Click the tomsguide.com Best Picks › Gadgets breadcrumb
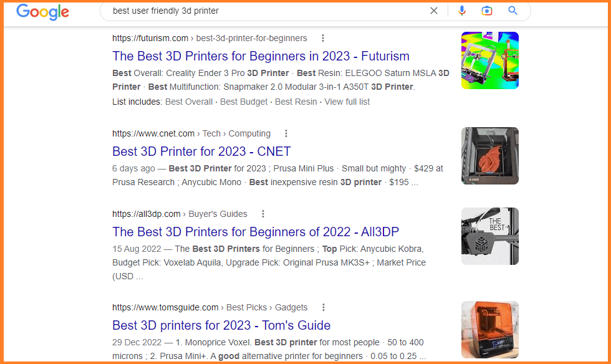611x364 pixels. coord(209,307)
